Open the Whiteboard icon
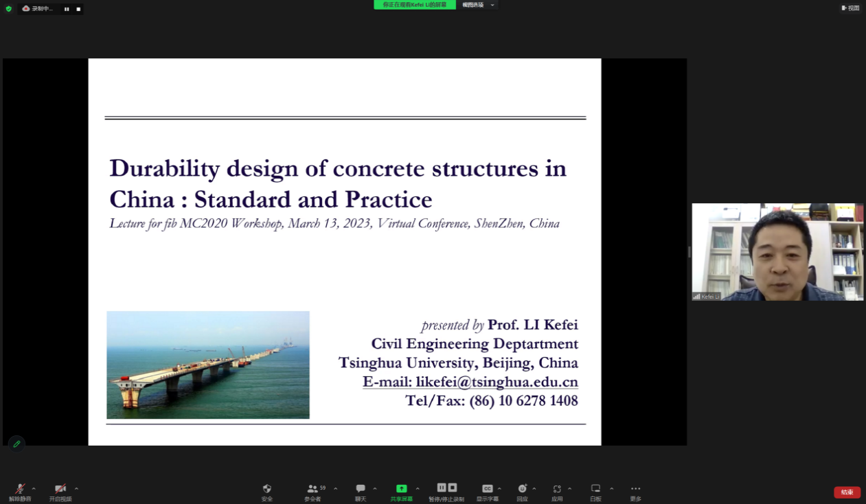Viewport: 866px width, 504px height. point(595,490)
